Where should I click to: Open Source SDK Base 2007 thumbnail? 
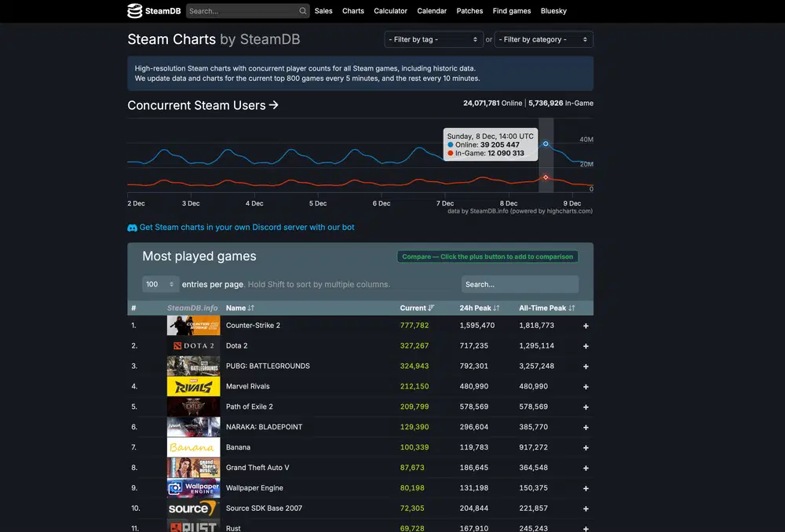[x=193, y=508]
